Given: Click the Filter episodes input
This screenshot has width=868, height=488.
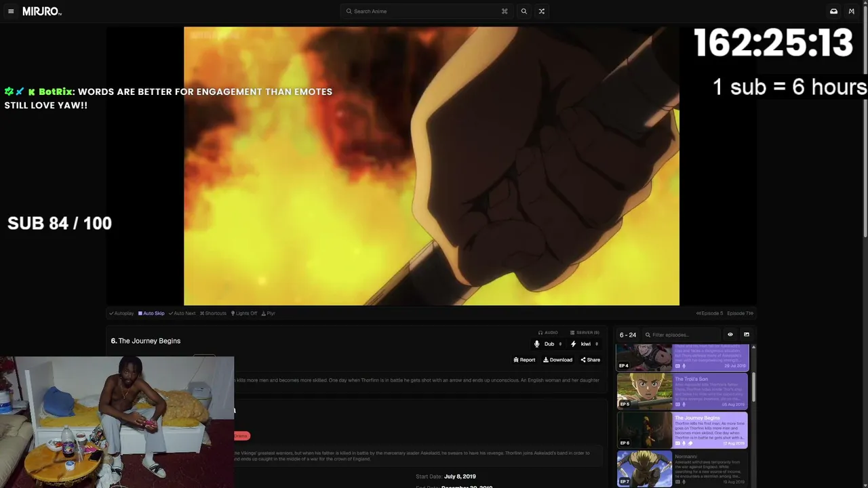Looking at the screenshot, I should (682, 335).
